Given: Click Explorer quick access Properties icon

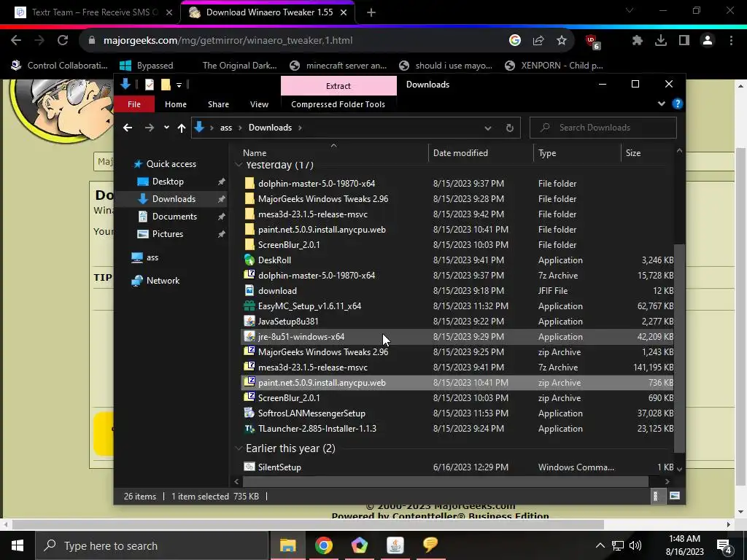Looking at the screenshot, I should pyautogui.click(x=150, y=85).
